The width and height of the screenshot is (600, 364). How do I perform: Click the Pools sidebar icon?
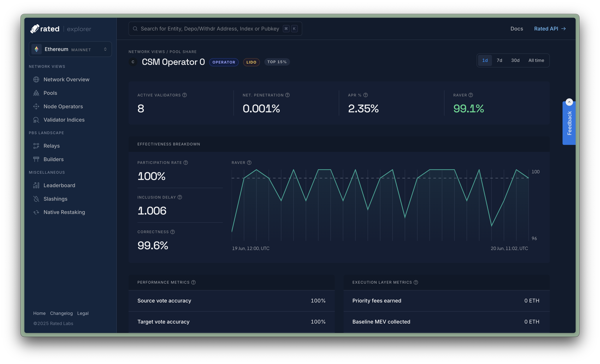click(x=36, y=93)
